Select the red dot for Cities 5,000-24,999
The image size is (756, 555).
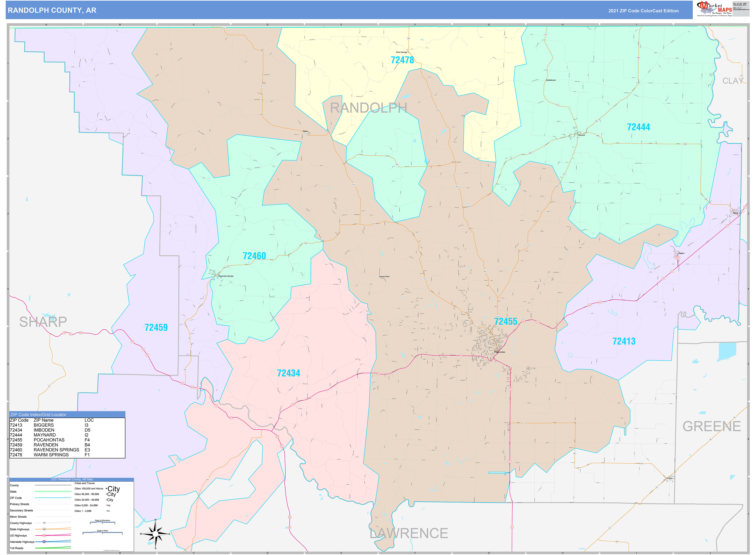click(x=107, y=506)
